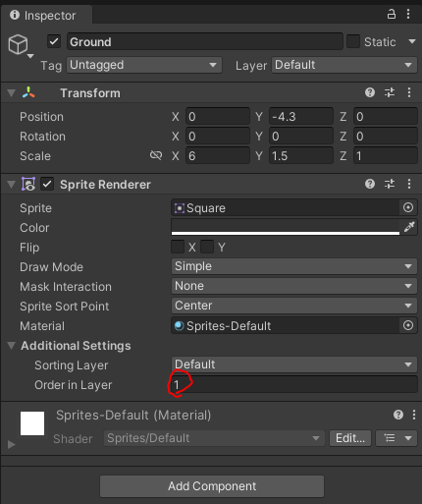Collapse the Transform component foldout
The width and height of the screenshot is (422, 504).
coord(12,93)
